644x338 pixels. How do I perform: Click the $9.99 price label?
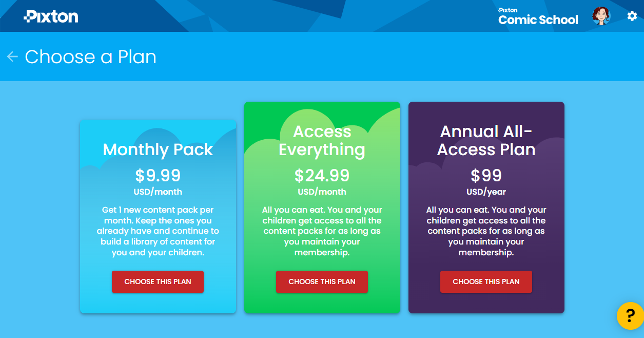(x=158, y=175)
